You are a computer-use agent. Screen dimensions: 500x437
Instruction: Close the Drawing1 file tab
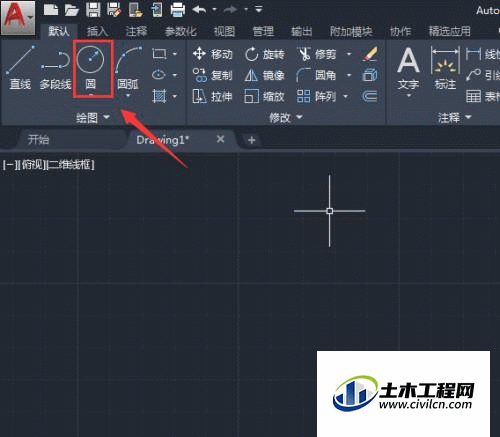(220, 139)
